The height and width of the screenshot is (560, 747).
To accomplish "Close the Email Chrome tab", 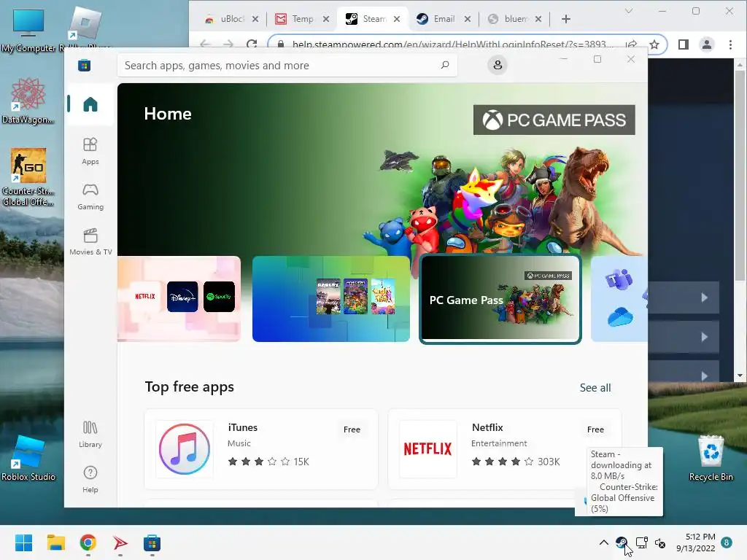I will 468,19.
